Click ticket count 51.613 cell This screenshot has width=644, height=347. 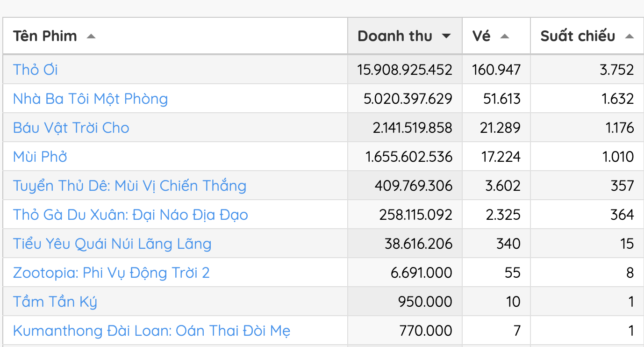[x=500, y=99]
